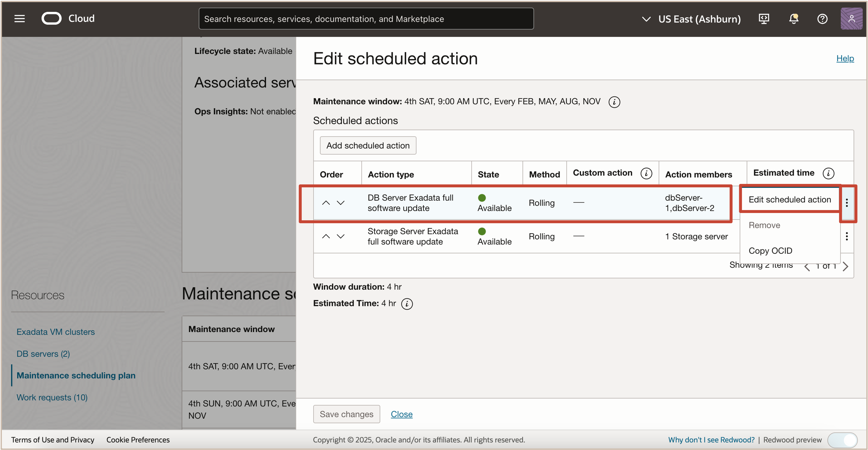Click the previous page chevron in pagination

coord(807,266)
